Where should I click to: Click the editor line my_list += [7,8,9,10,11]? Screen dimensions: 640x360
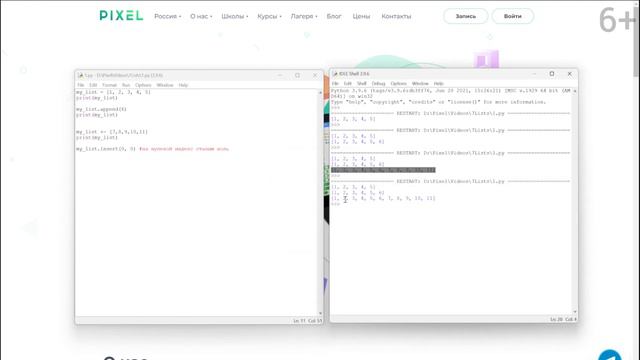click(112, 132)
